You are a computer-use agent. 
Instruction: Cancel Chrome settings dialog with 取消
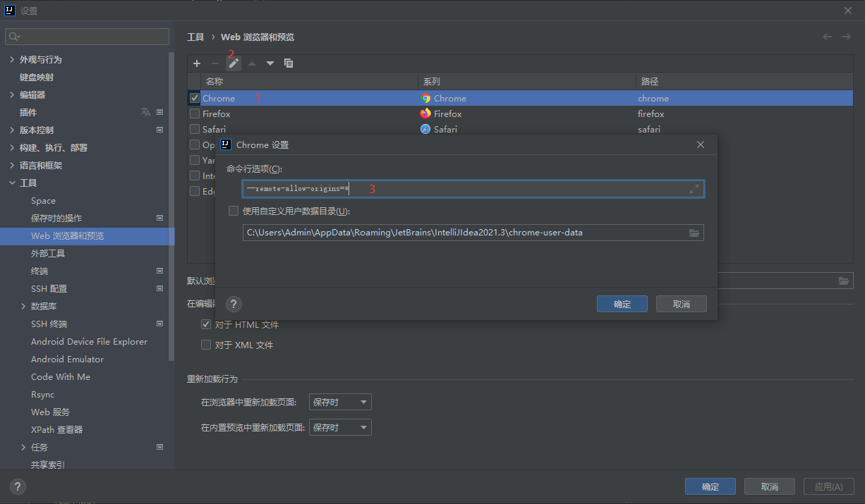coord(682,304)
